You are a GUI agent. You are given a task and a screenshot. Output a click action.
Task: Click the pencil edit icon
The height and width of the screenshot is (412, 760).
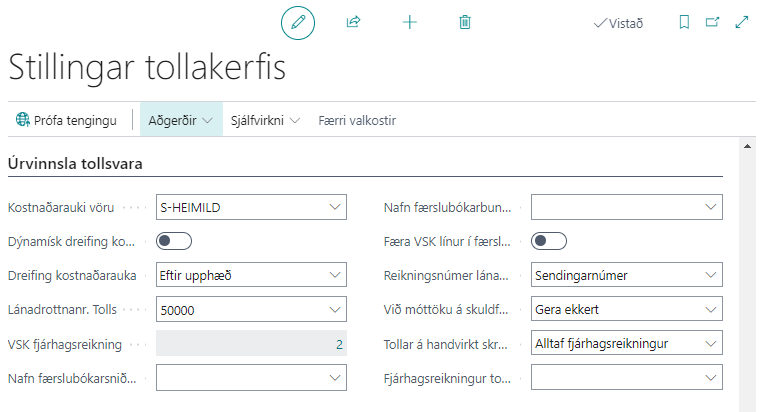pyautogui.click(x=297, y=22)
